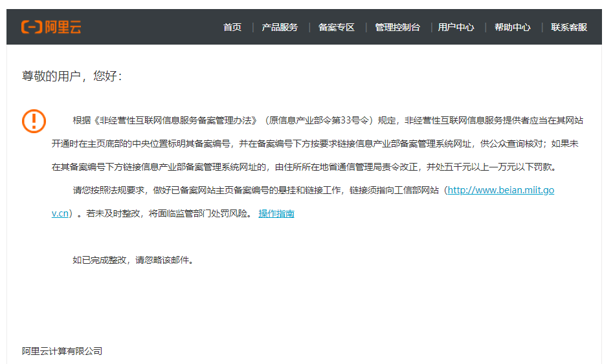The width and height of the screenshot is (613, 364).
Task: Open 帮助中心 from the header menu
Action: (513, 27)
